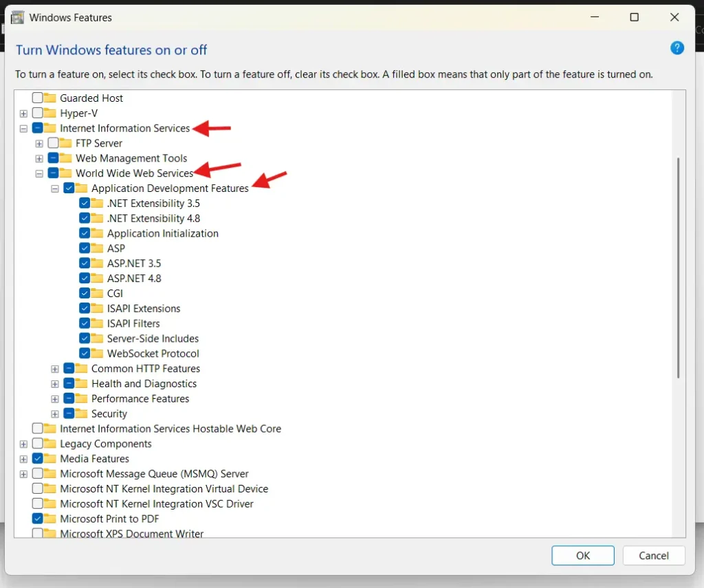Uncheck the Application Initialization checkbox

point(85,233)
